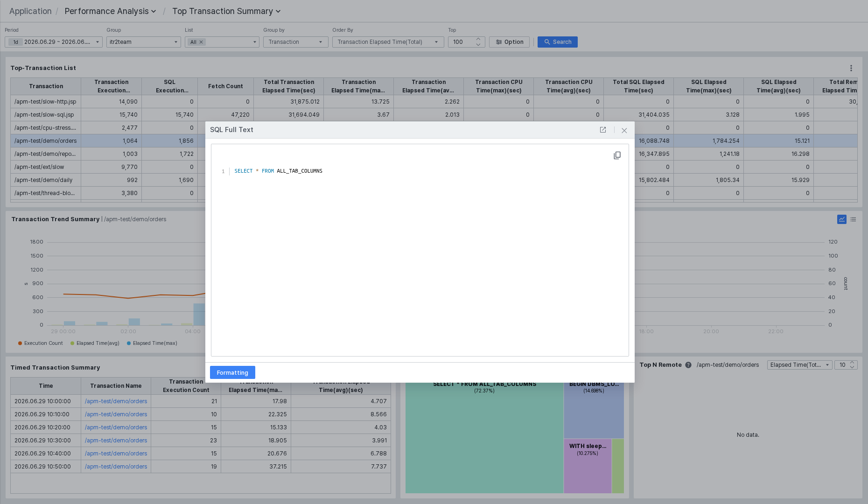Expand the Group by Transaction dropdown
The height and width of the screenshot is (504, 868).
295,42
